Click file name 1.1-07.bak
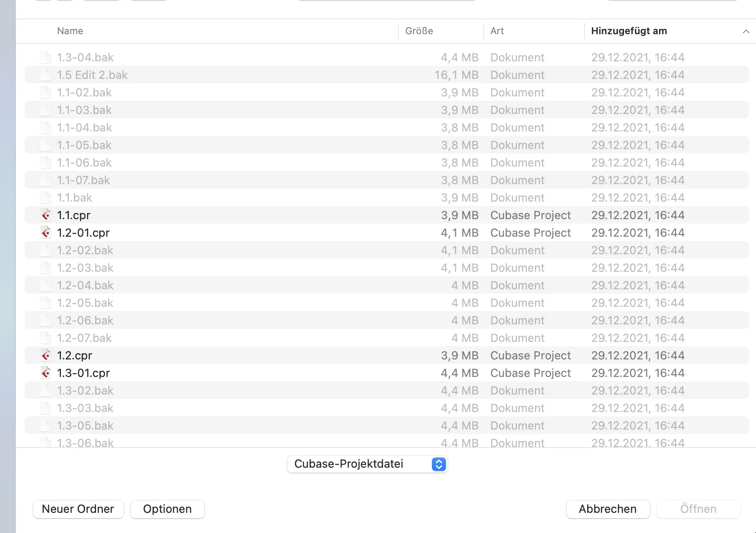 click(84, 180)
